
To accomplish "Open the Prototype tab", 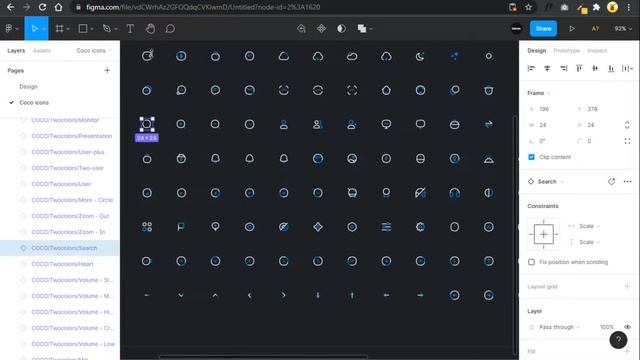I will tap(567, 51).
